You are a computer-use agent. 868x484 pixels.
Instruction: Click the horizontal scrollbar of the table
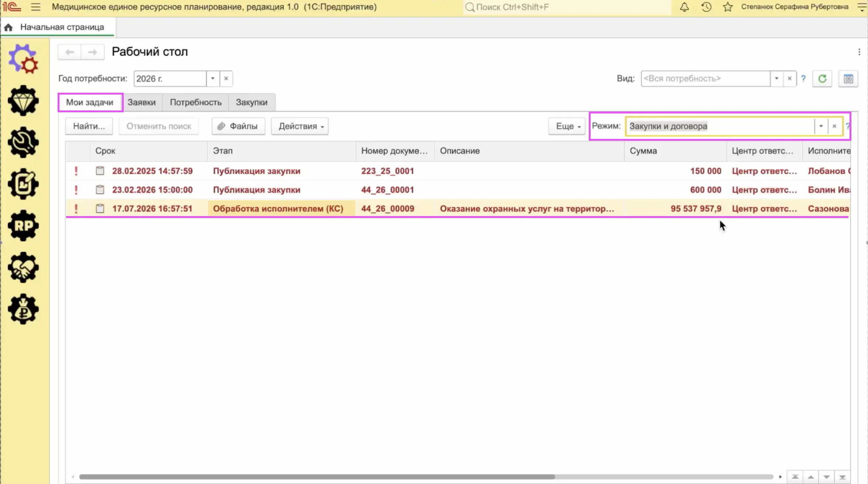317,477
